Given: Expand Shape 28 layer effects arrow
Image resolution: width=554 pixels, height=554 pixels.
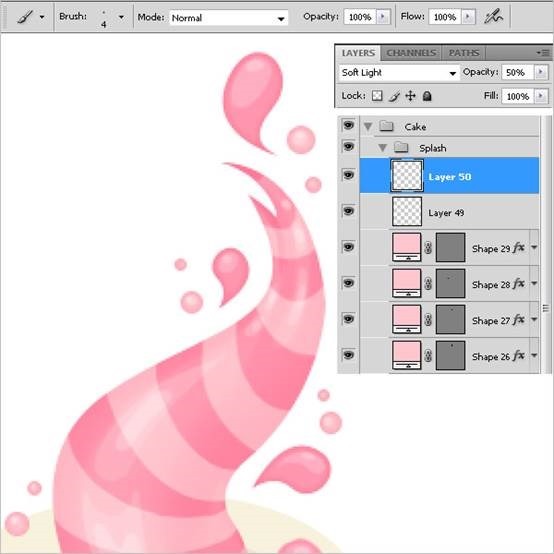Looking at the screenshot, I should [534, 284].
